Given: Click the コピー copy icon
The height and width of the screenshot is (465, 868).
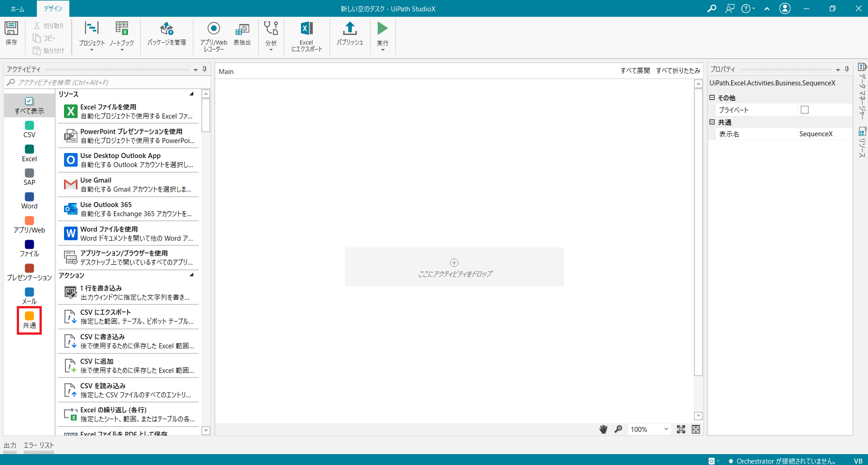Looking at the screenshot, I should click(37, 38).
